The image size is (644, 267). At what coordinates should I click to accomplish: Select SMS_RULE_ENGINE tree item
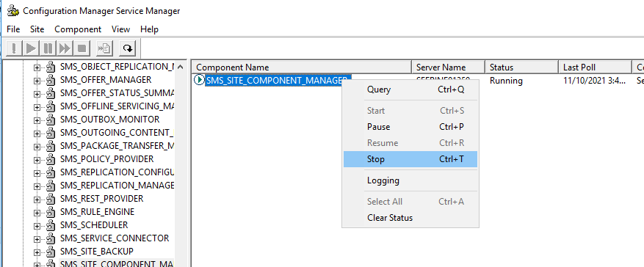point(98,212)
